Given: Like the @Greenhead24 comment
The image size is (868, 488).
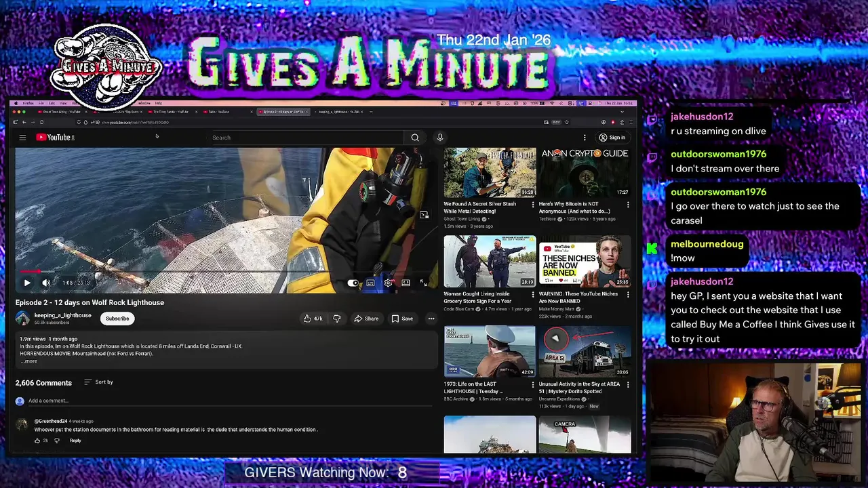Looking at the screenshot, I should (38, 441).
